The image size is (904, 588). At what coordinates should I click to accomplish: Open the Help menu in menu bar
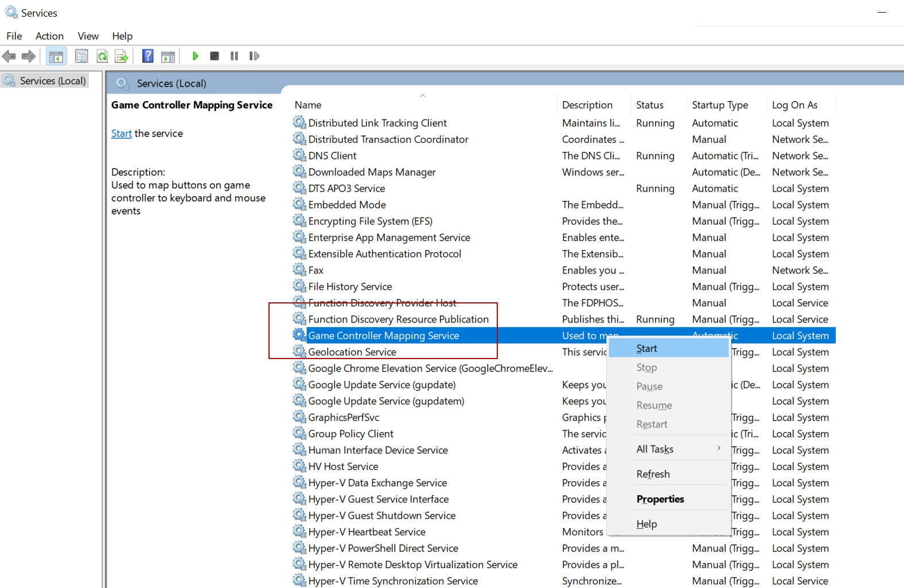(x=122, y=36)
